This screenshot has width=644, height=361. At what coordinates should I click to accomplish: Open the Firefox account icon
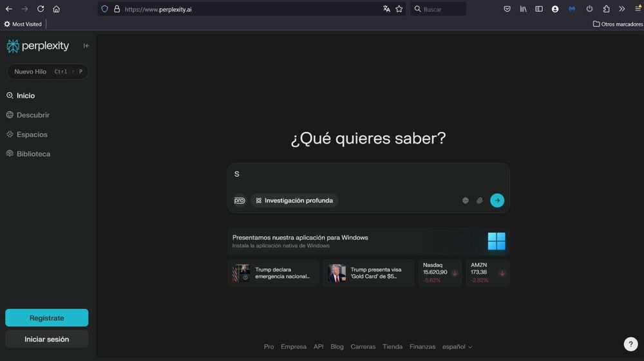click(x=555, y=9)
